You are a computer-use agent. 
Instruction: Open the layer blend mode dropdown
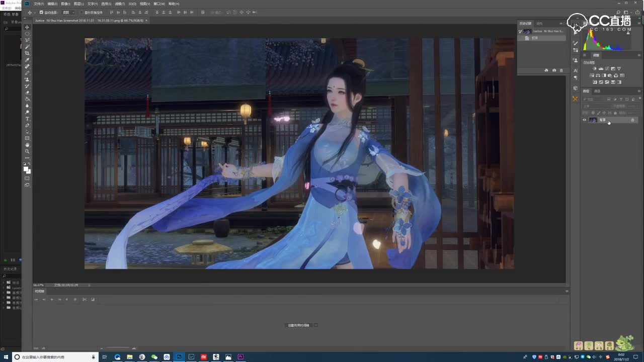tap(596, 106)
